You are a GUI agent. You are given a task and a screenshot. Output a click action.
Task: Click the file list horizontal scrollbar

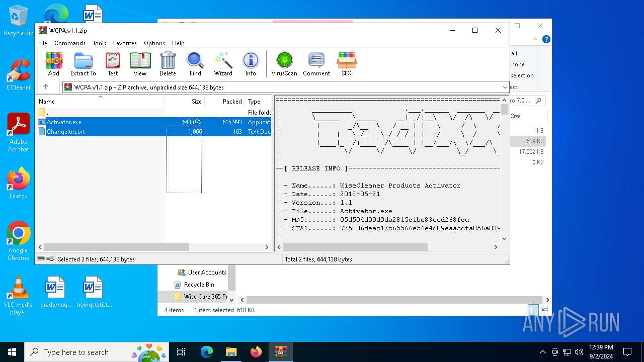tap(117, 247)
